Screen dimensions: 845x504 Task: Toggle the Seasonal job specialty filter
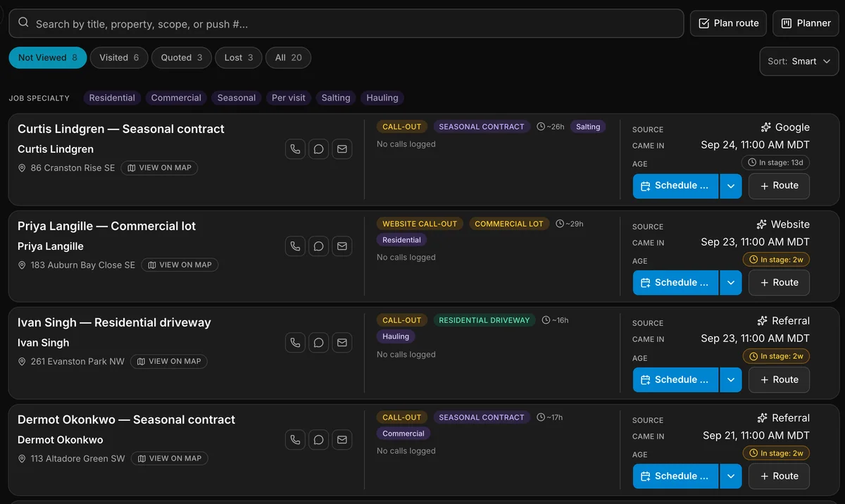pos(237,98)
